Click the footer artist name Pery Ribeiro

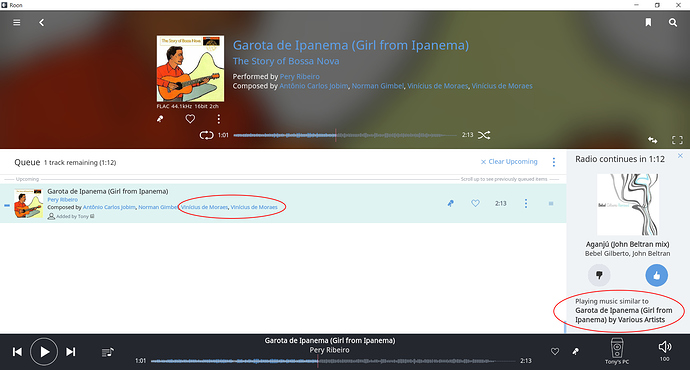tap(329, 350)
